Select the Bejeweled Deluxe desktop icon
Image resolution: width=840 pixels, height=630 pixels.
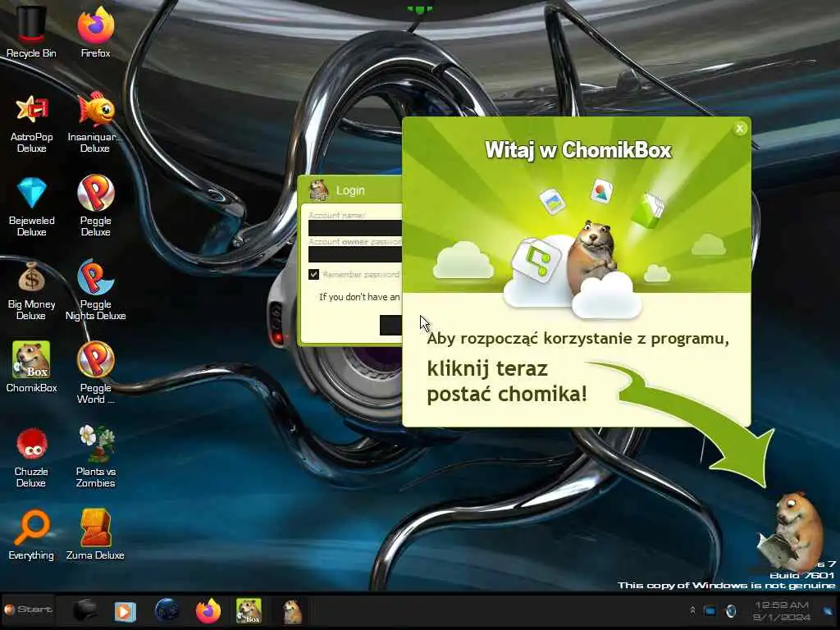31,207
